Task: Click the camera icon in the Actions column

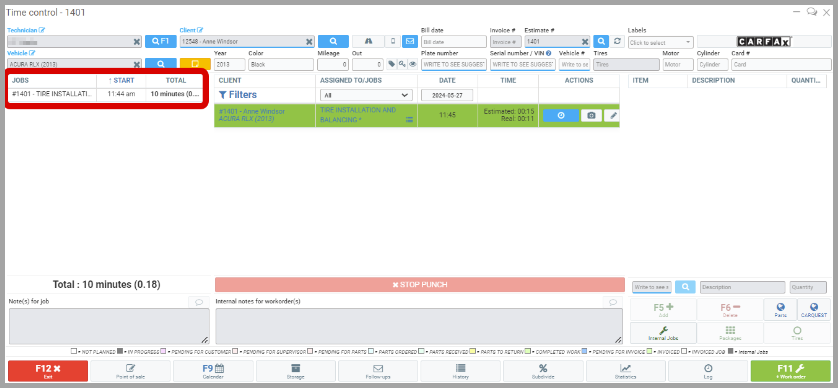Action: click(x=591, y=115)
